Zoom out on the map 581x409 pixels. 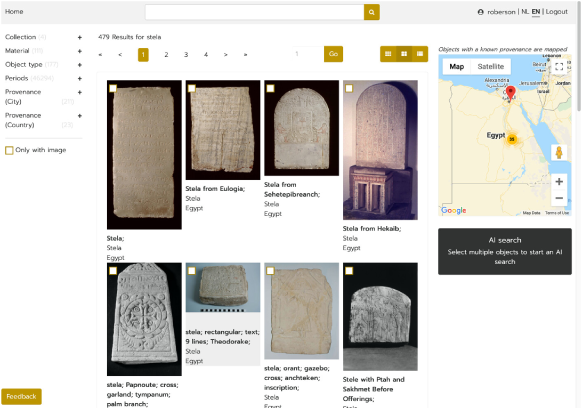click(x=559, y=198)
